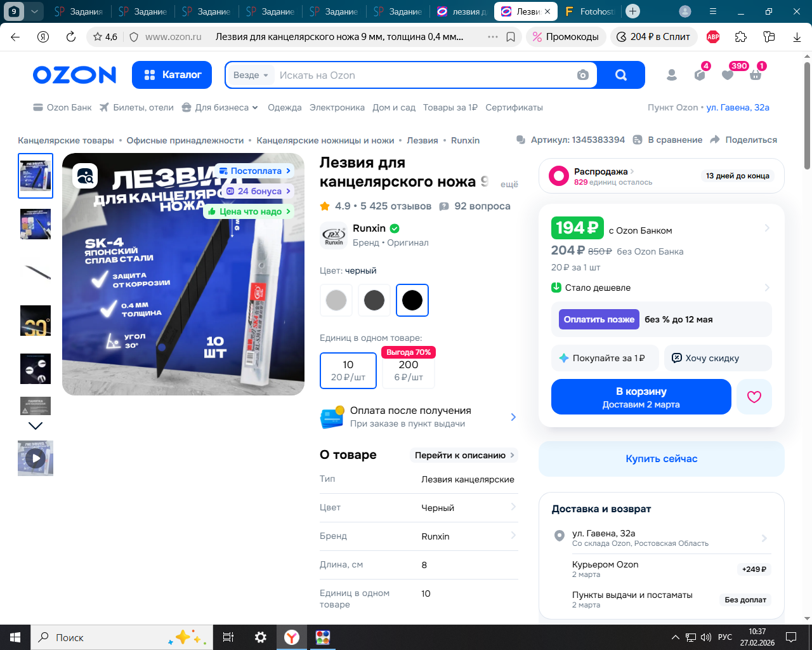The height and width of the screenshot is (650, 812).
Task: Add product to favorites with heart button
Action: pyautogui.click(x=754, y=397)
